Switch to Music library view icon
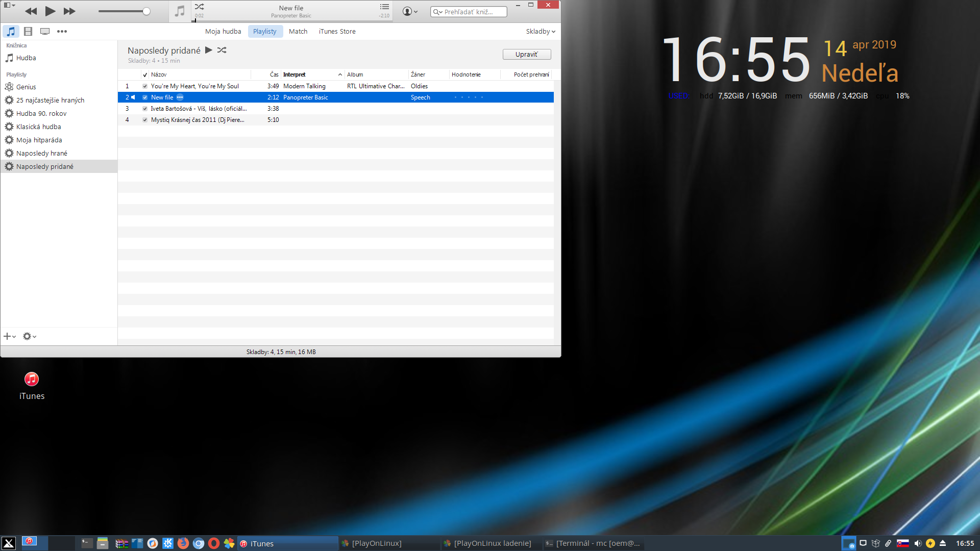 [11, 31]
